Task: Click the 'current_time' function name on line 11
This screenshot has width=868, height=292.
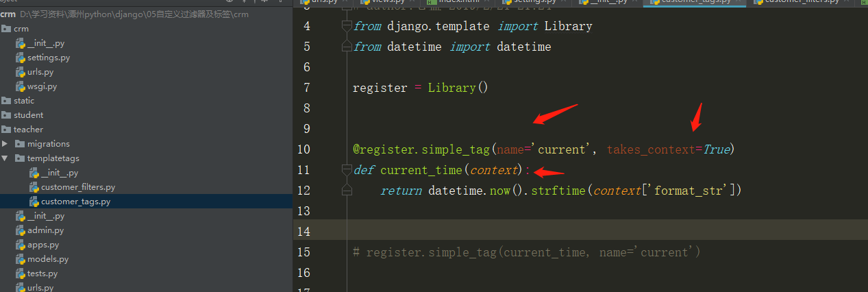Action: [x=421, y=170]
